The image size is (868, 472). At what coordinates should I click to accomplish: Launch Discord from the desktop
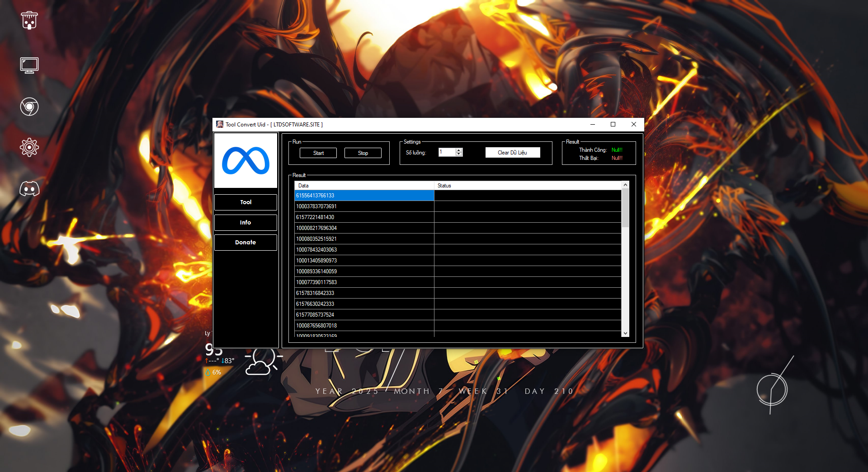tap(29, 189)
